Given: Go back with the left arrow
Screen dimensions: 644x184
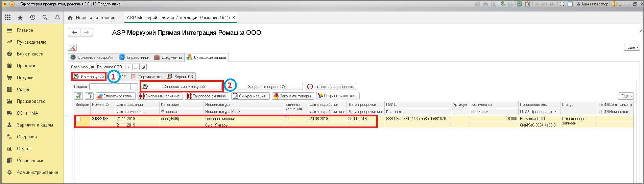Looking at the screenshot, I should click(74, 32).
